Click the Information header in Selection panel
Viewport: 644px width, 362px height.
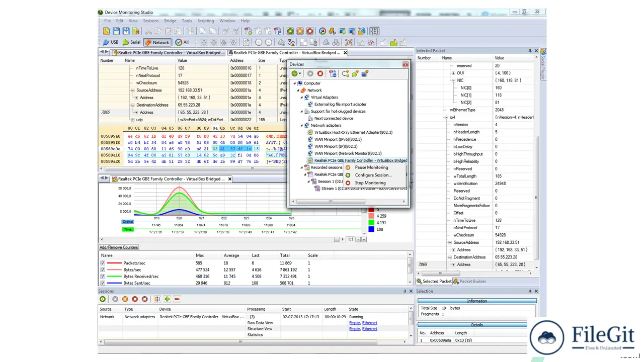click(477, 301)
